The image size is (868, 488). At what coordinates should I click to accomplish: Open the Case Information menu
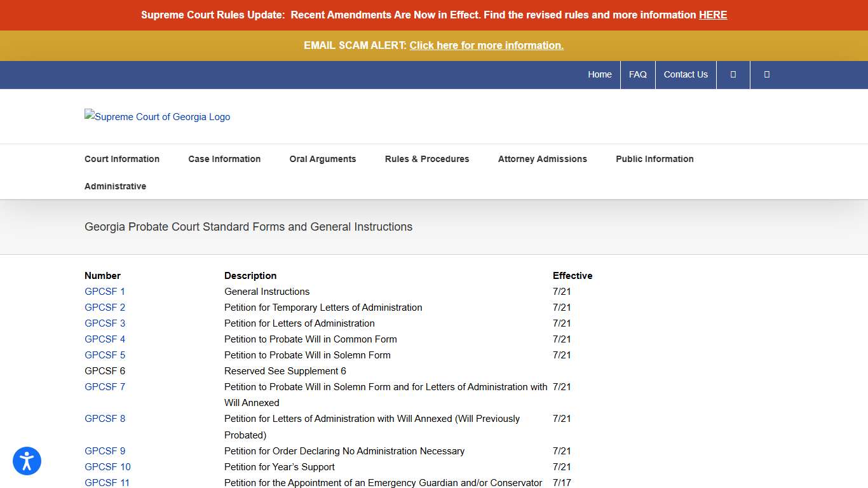[224, 159]
